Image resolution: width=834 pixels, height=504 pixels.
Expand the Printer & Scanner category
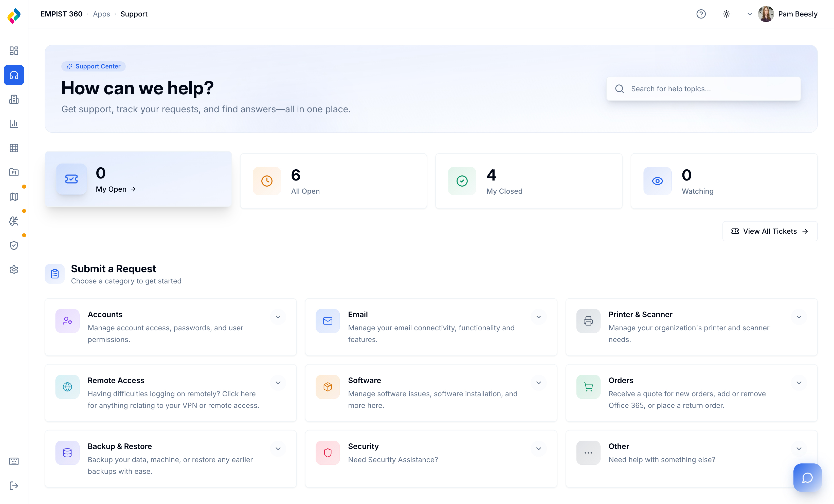(799, 317)
